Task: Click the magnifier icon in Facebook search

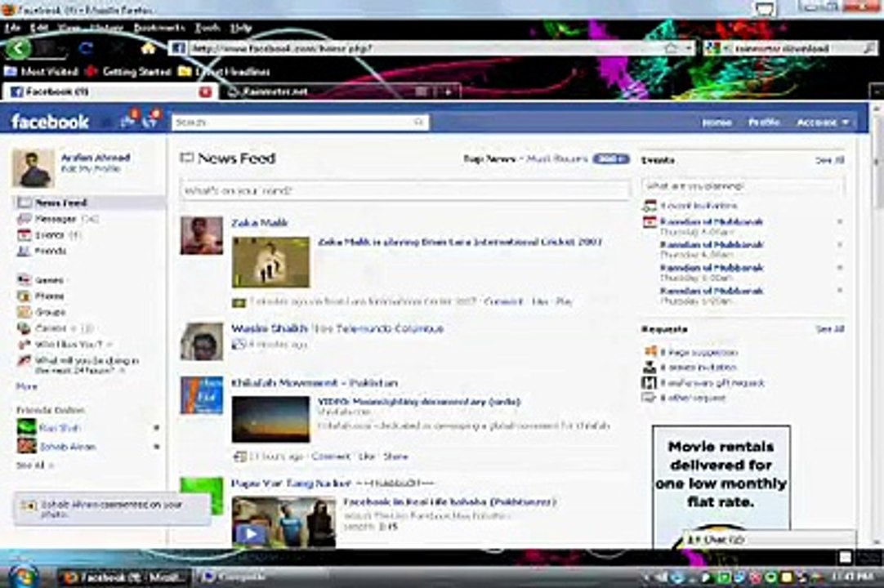Action: tap(418, 122)
